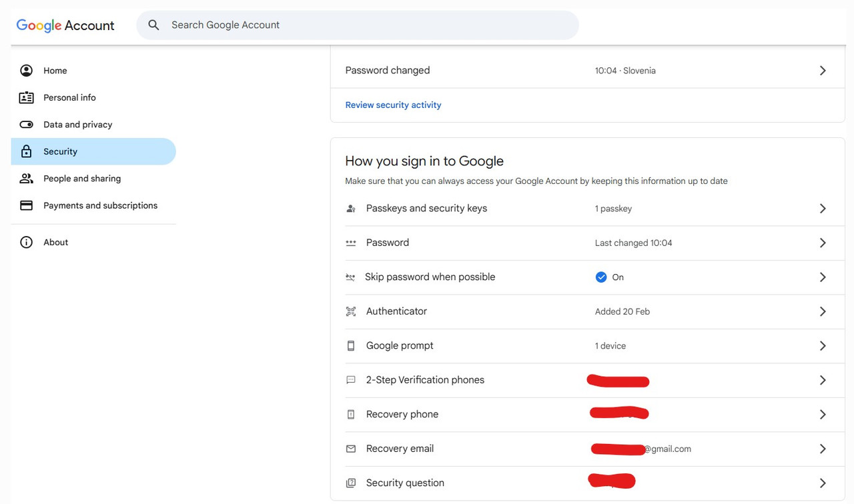Click the Security question icon
This screenshot has width=854, height=504.
coord(351,483)
